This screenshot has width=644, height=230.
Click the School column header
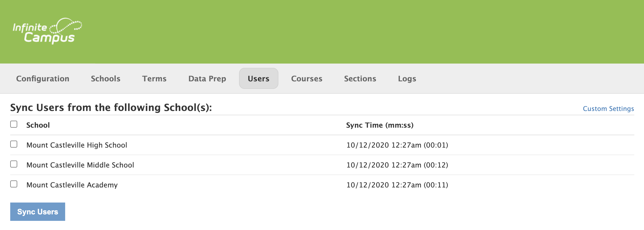tap(38, 125)
